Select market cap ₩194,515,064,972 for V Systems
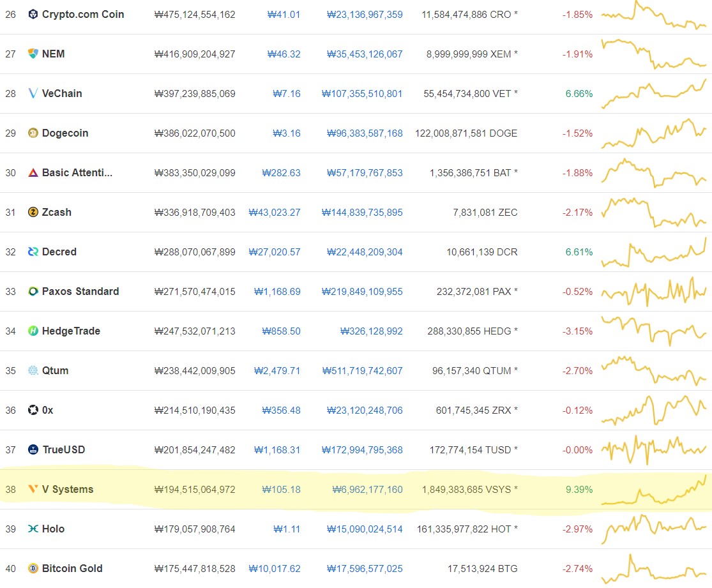Image resolution: width=712 pixels, height=588 pixels. point(195,490)
